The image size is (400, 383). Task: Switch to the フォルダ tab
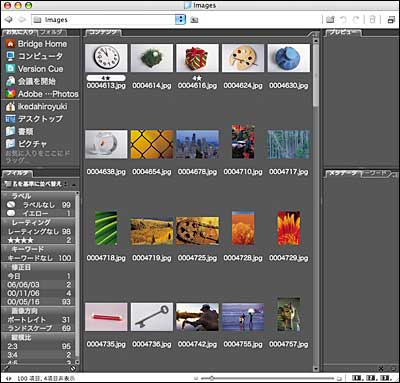tap(52, 32)
